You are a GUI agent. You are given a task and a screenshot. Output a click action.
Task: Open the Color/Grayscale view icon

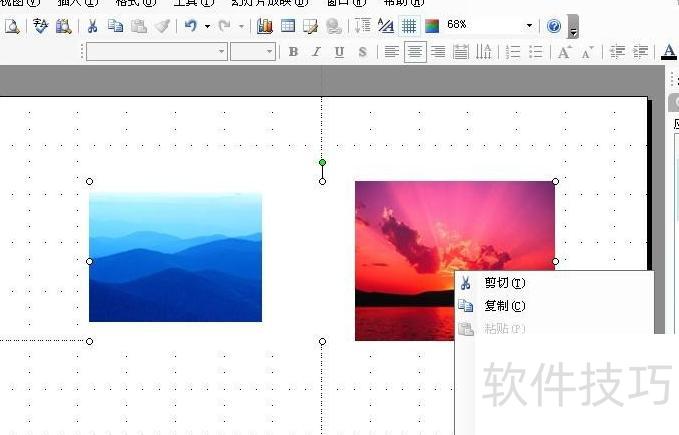pyautogui.click(x=432, y=26)
